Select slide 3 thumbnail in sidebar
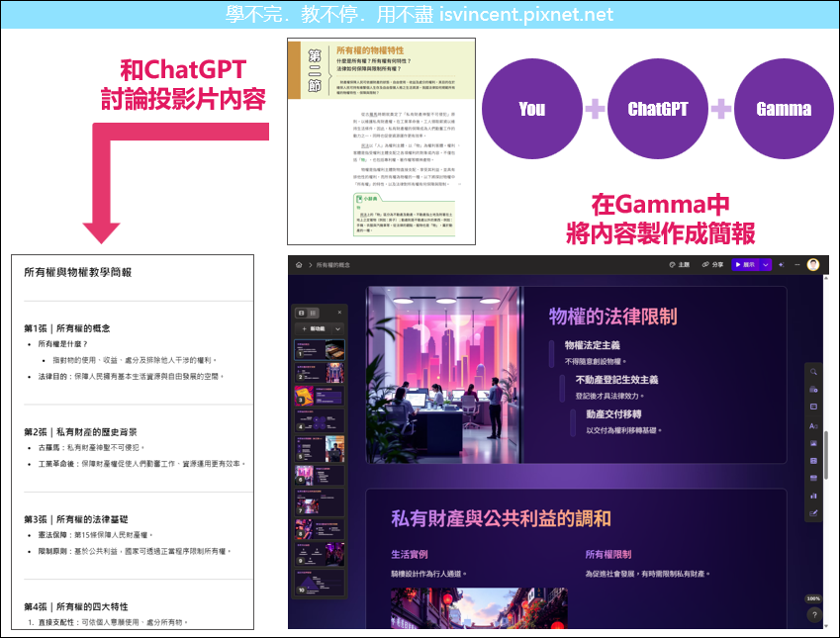The width and height of the screenshot is (840, 638). pyautogui.click(x=320, y=396)
